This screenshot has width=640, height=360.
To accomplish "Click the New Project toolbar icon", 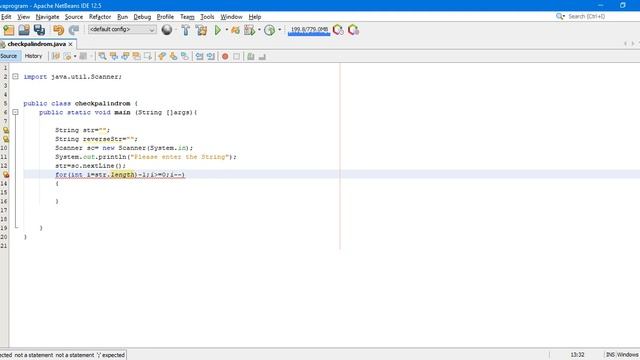I will click(9, 30).
